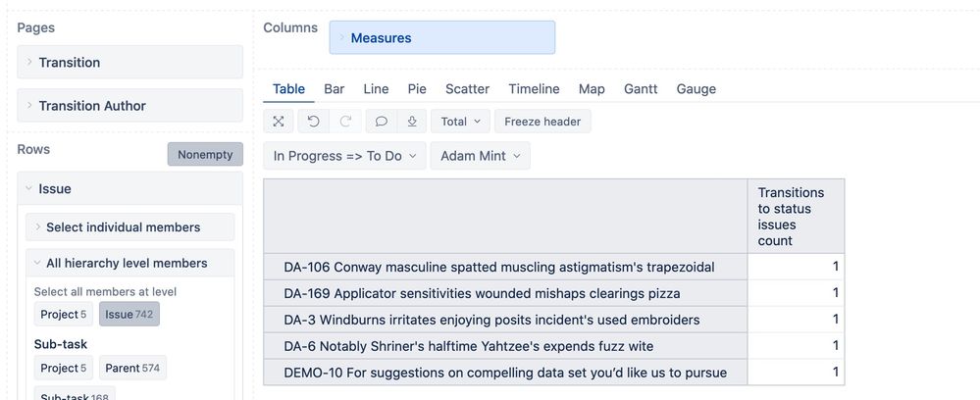Image resolution: width=980 pixels, height=400 pixels.
Task: Collapse the Issue rows dimension
Action: [130, 189]
